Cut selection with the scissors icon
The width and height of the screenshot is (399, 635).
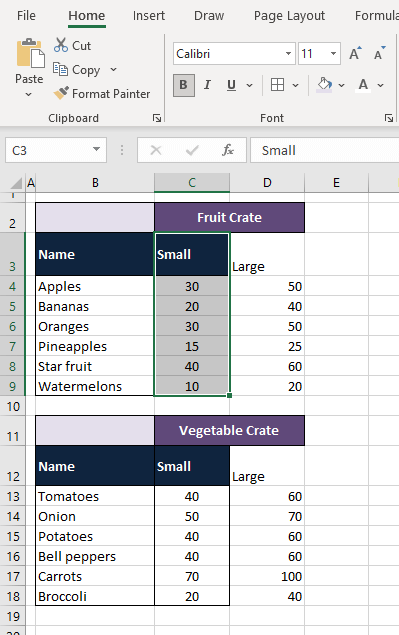(x=61, y=45)
